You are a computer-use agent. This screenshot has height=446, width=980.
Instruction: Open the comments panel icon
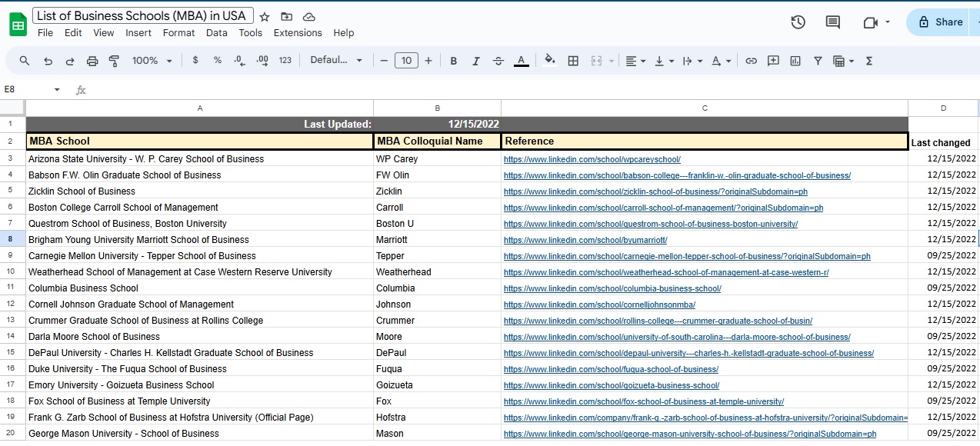point(832,22)
